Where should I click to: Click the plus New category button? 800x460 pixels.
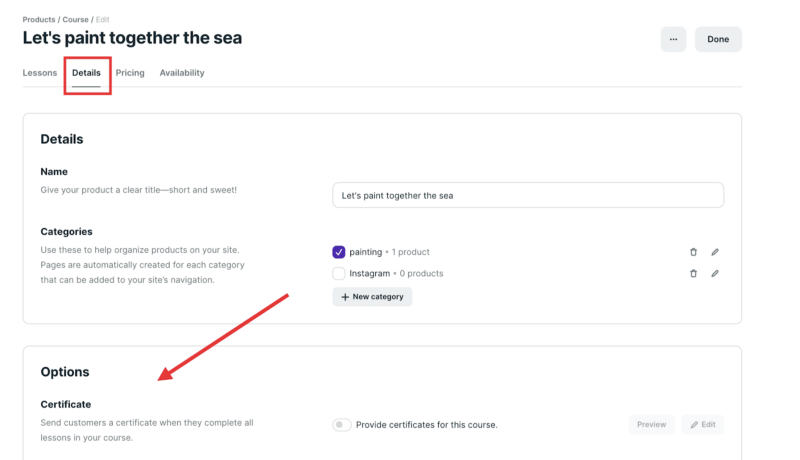coord(372,297)
